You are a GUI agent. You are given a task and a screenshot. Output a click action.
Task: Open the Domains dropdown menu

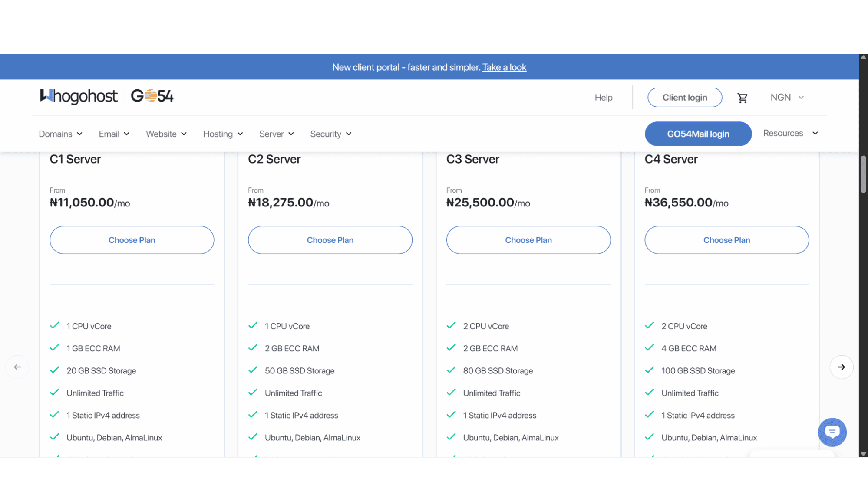[x=60, y=134]
